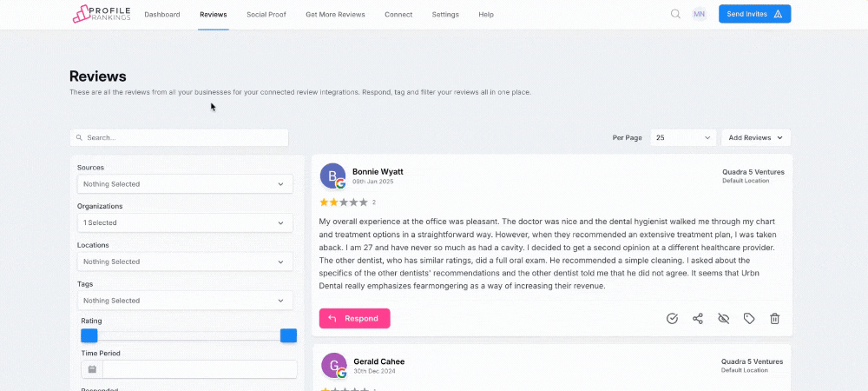Viewport: 868px width, 391px height.
Task: Open the Social Proof menu item
Action: (x=266, y=15)
